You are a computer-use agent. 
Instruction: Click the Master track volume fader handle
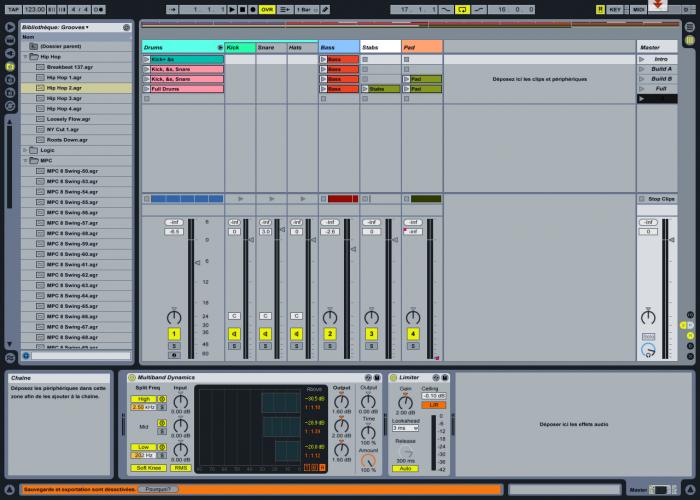(x=671, y=240)
